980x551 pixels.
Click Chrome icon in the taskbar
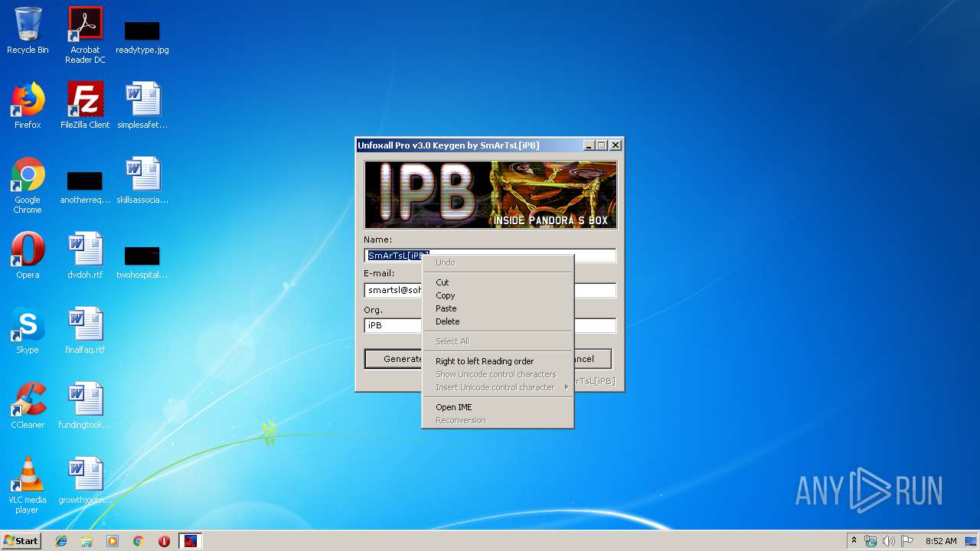pyautogui.click(x=139, y=541)
